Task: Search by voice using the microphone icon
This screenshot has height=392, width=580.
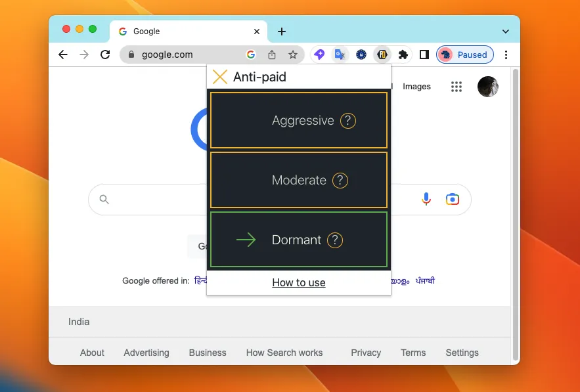Action: click(x=426, y=199)
